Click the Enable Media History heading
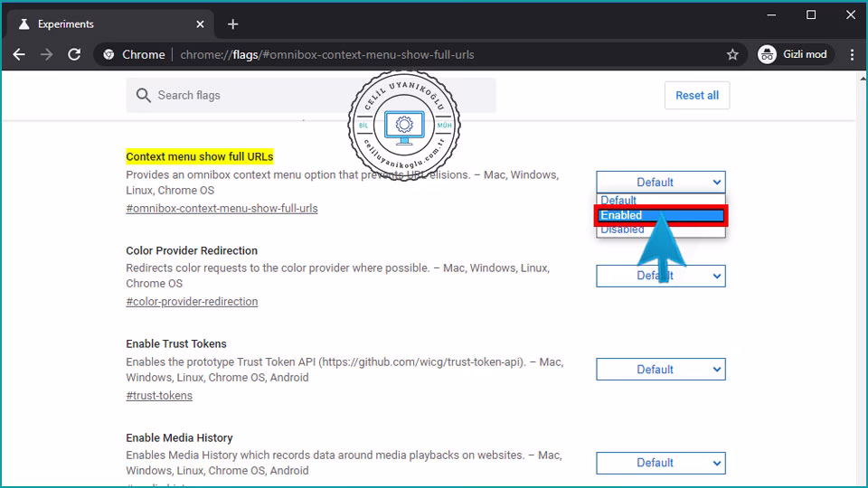 click(179, 437)
